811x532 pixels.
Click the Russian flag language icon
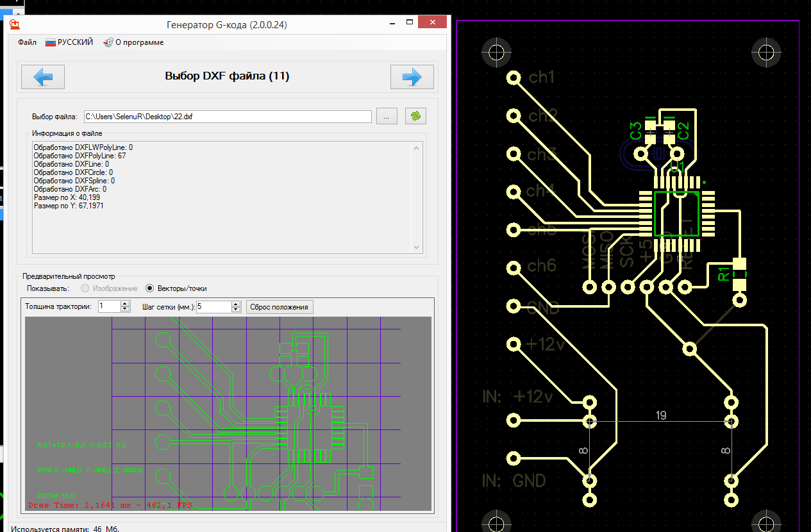(51, 42)
